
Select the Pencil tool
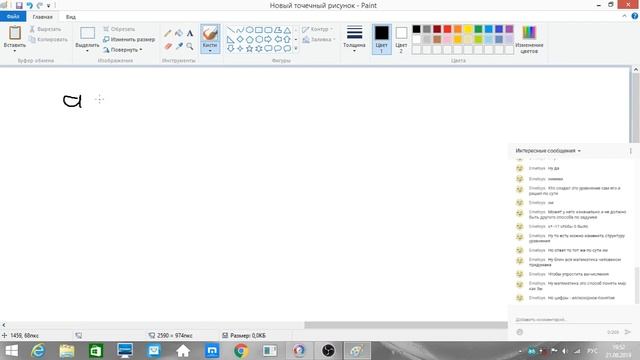tap(168, 33)
